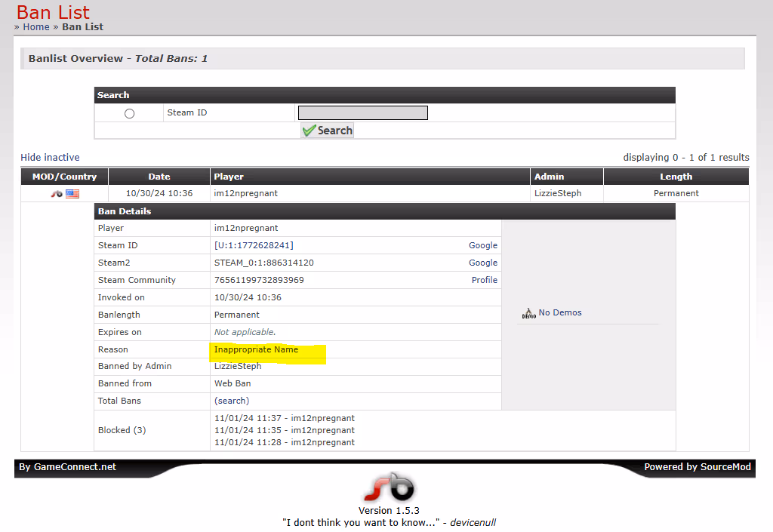773x532 pixels.
Task: Click the displaying 0 - 1 results text
Action: (x=686, y=157)
